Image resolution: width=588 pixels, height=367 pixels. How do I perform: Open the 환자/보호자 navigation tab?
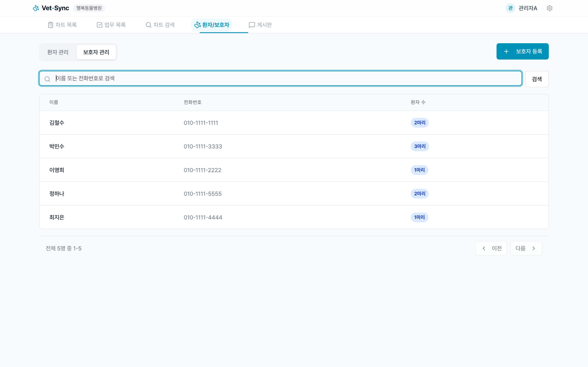click(x=212, y=25)
